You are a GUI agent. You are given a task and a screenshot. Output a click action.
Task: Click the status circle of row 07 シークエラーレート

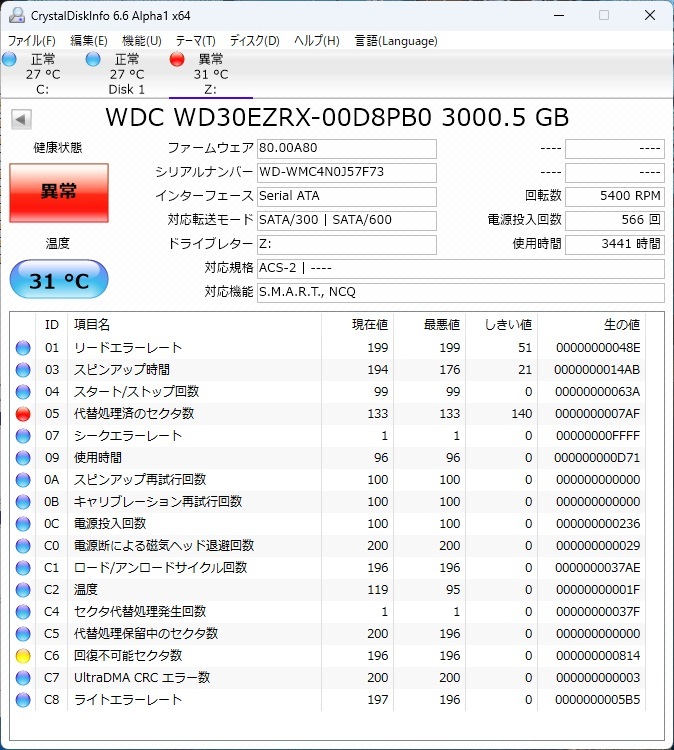(x=23, y=436)
